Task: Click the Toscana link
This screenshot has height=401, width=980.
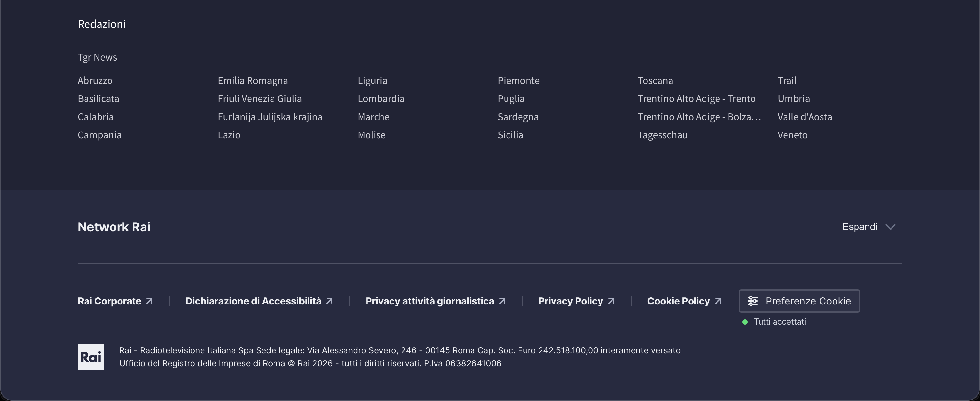Action: (656, 81)
